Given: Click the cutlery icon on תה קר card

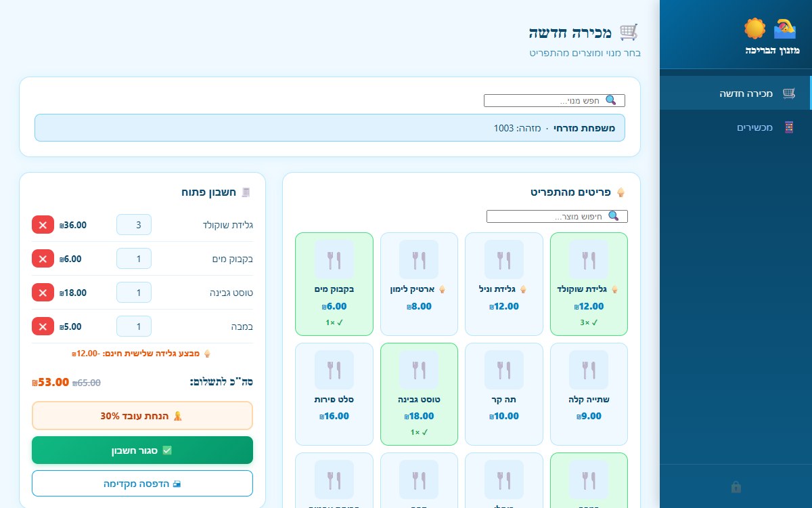Looking at the screenshot, I should [x=504, y=370].
